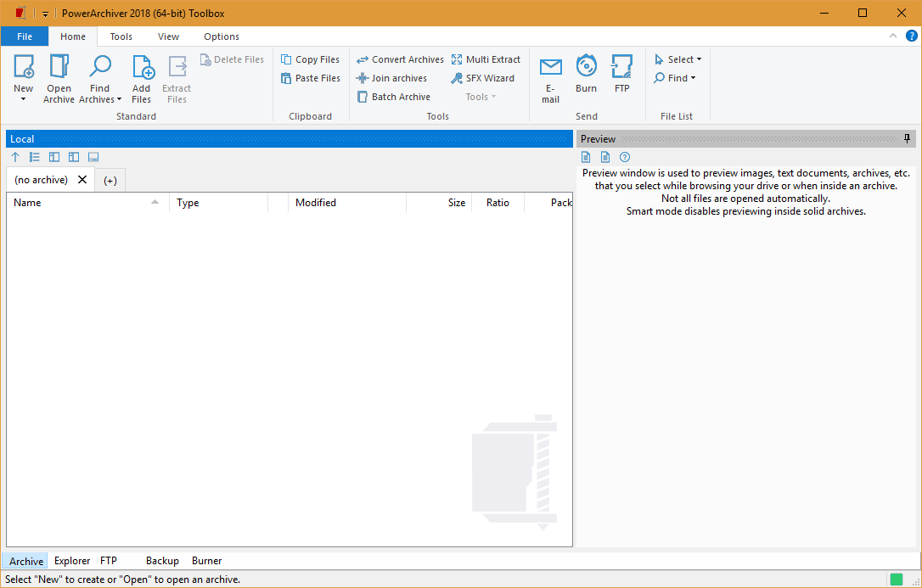Screen dimensions: 922x588
Task: Switch to the Explorer bottom tab
Action: click(72, 561)
